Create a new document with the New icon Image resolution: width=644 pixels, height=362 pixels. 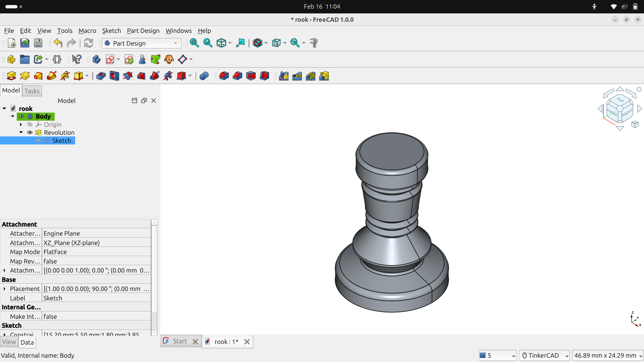click(12, 43)
